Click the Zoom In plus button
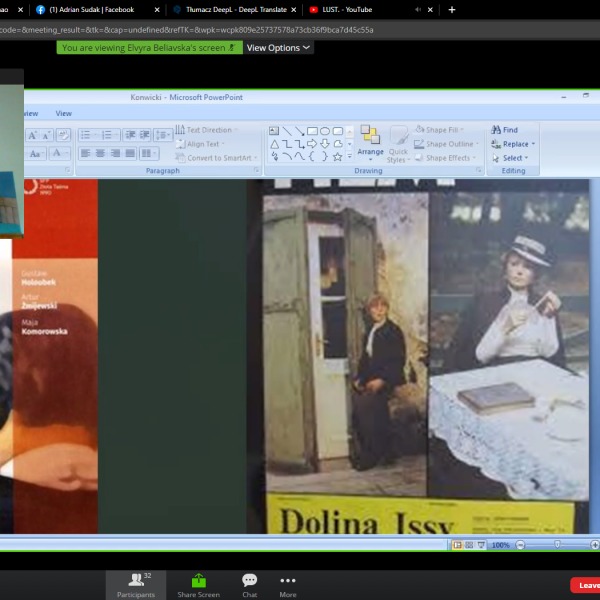The height and width of the screenshot is (600, 600). 595,545
